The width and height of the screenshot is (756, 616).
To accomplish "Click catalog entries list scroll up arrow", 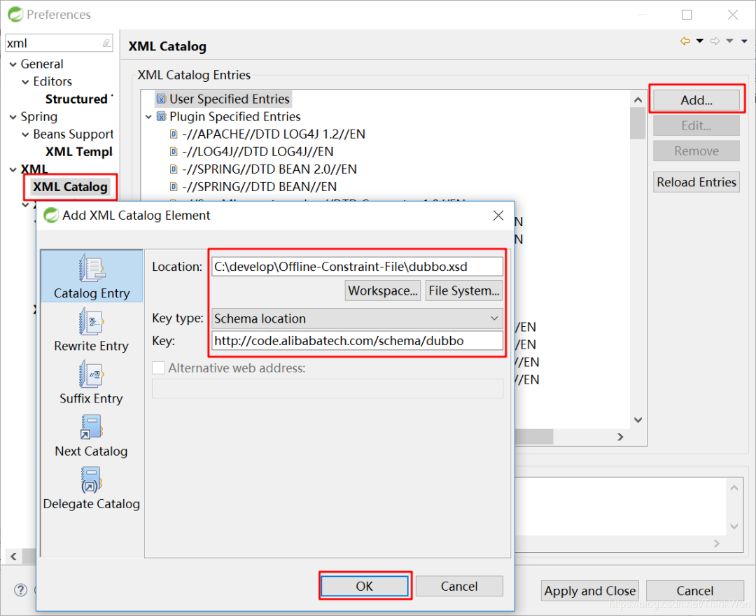I will tap(638, 100).
